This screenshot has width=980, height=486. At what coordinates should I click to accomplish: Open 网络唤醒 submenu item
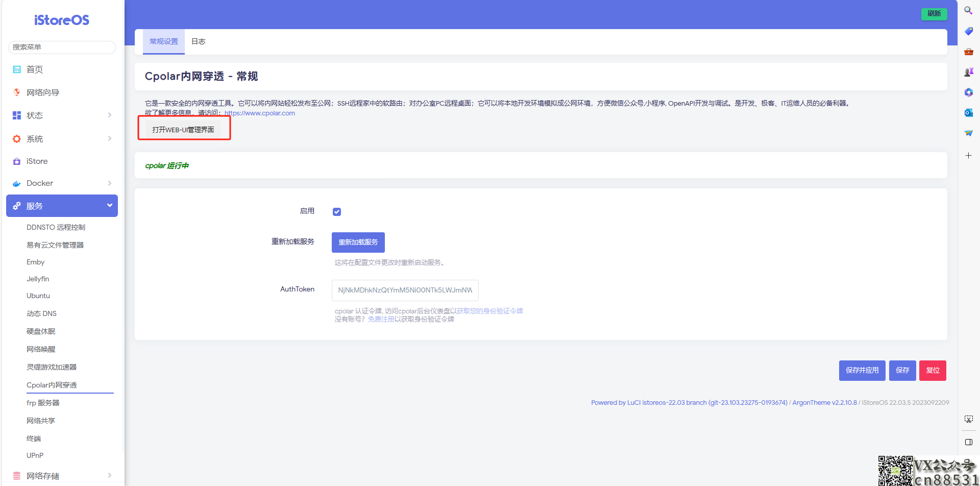click(41, 349)
